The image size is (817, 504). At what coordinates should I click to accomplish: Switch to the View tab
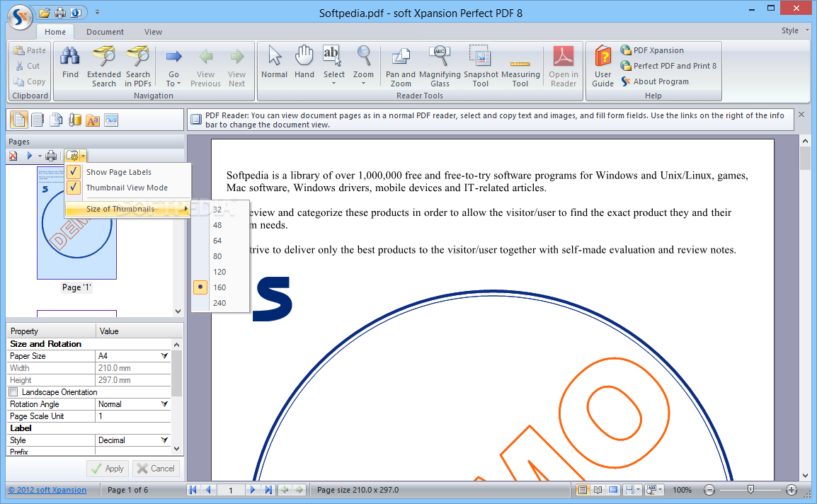point(153,32)
